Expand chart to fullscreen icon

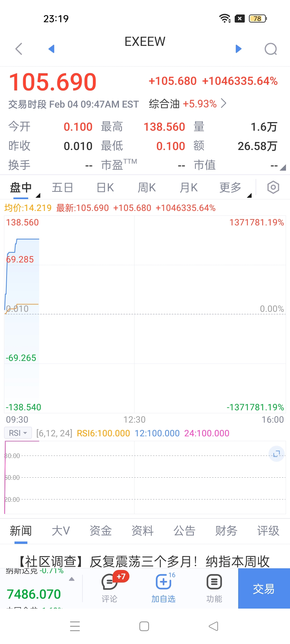tap(277, 454)
